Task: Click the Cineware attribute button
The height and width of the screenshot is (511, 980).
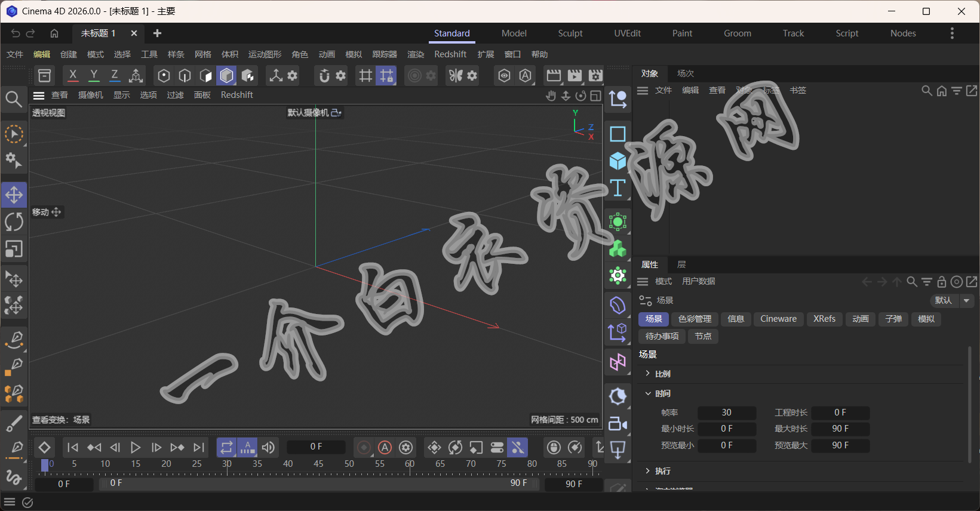Action: [778, 319]
